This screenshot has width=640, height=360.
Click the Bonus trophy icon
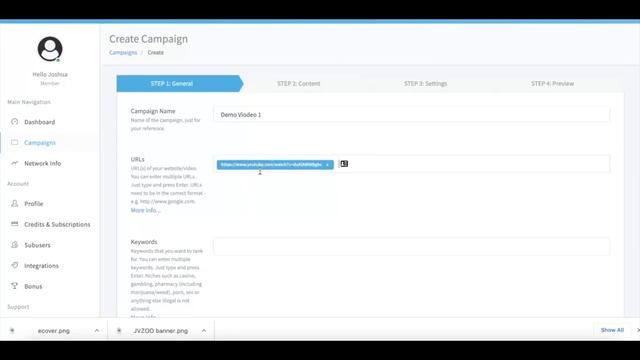15,286
